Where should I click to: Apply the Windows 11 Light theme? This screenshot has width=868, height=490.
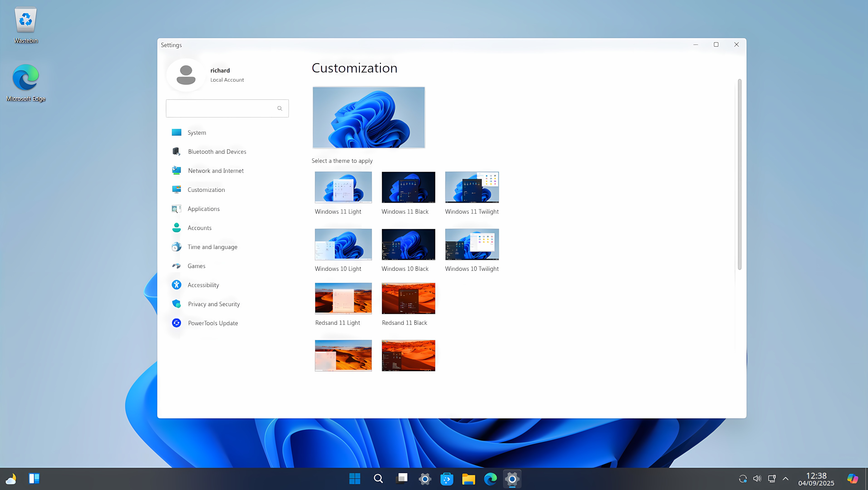pos(343,187)
